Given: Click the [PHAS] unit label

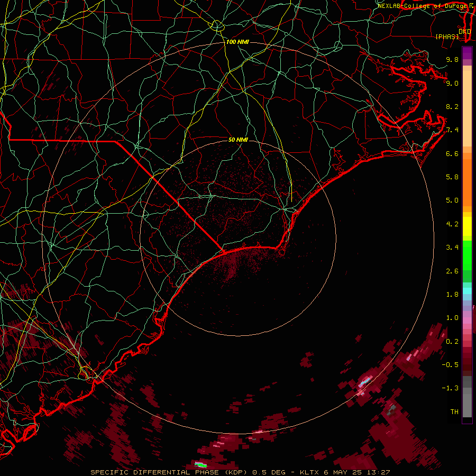Looking at the screenshot, I should (447, 36).
